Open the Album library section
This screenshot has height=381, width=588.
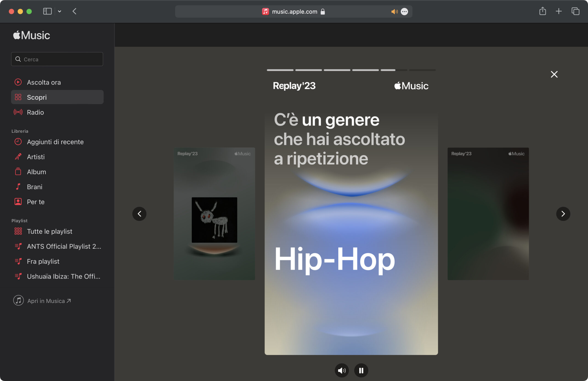pos(57,172)
